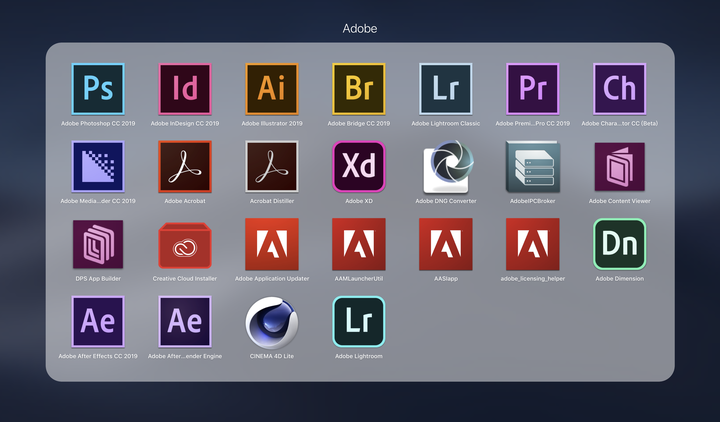720x422 pixels.
Task: Launch adobe_licensing_helper icon
Action: pyautogui.click(x=533, y=244)
